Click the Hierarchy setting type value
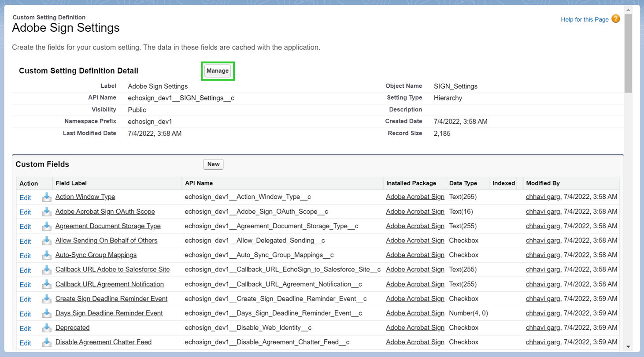 [448, 98]
